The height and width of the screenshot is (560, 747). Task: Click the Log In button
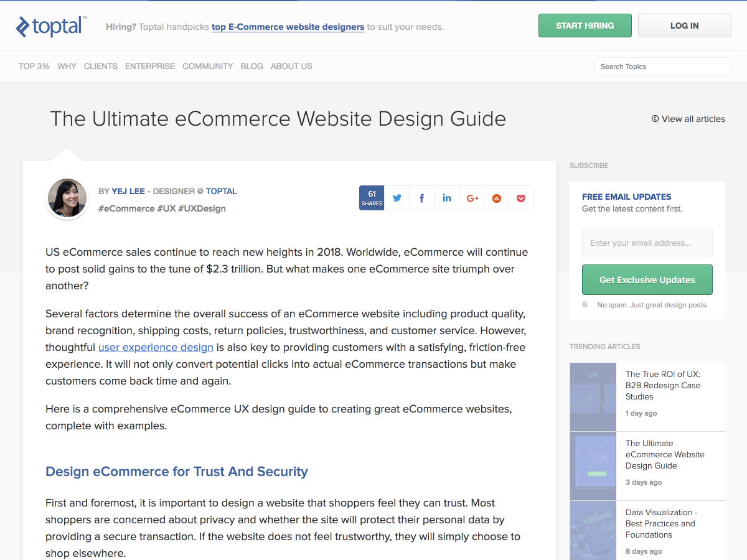point(685,26)
